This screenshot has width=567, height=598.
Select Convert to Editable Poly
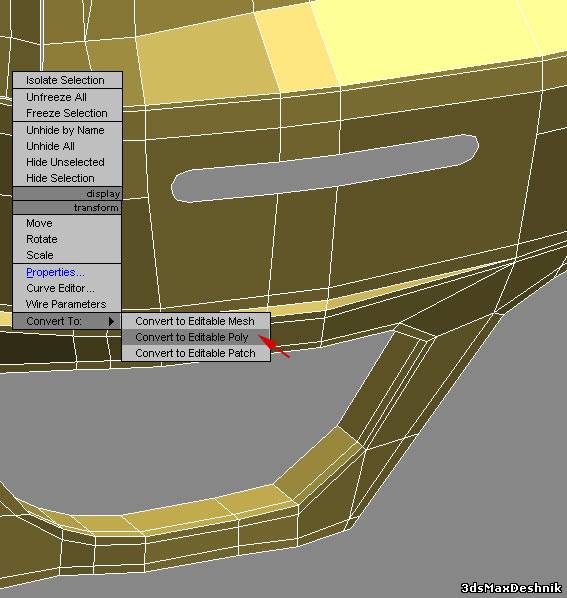click(x=196, y=337)
